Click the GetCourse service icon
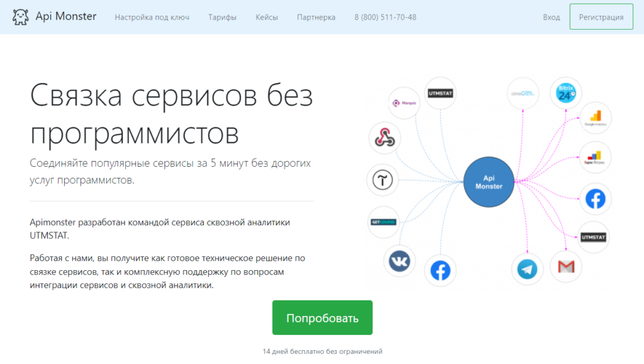Screen dimensions: 644x364 pyautogui.click(x=383, y=222)
